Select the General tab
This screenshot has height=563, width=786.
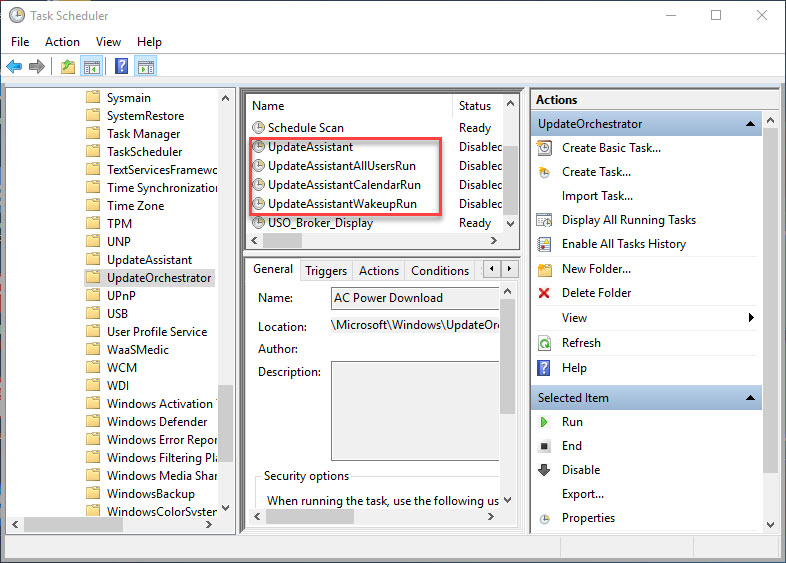[x=273, y=269]
